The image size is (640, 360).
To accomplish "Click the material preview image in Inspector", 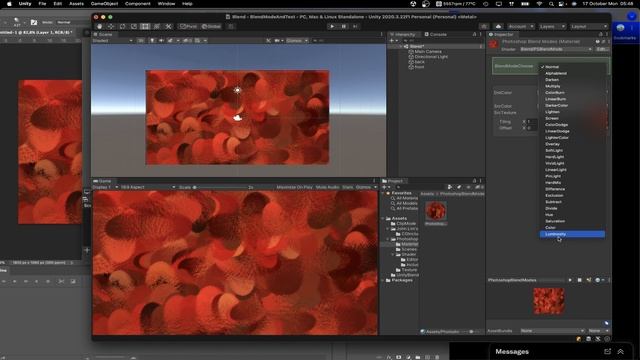I will (x=549, y=301).
